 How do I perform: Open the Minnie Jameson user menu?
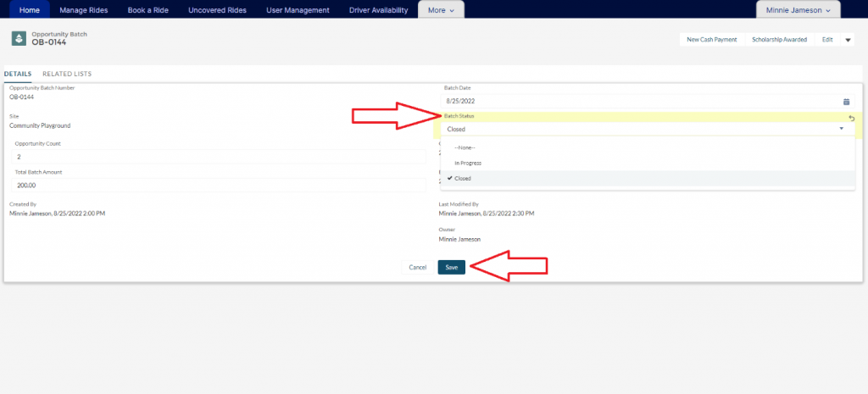coord(798,10)
